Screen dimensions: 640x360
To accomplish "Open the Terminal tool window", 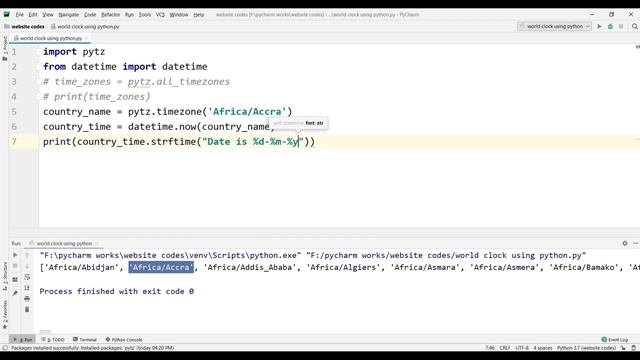I will coord(84,340).
